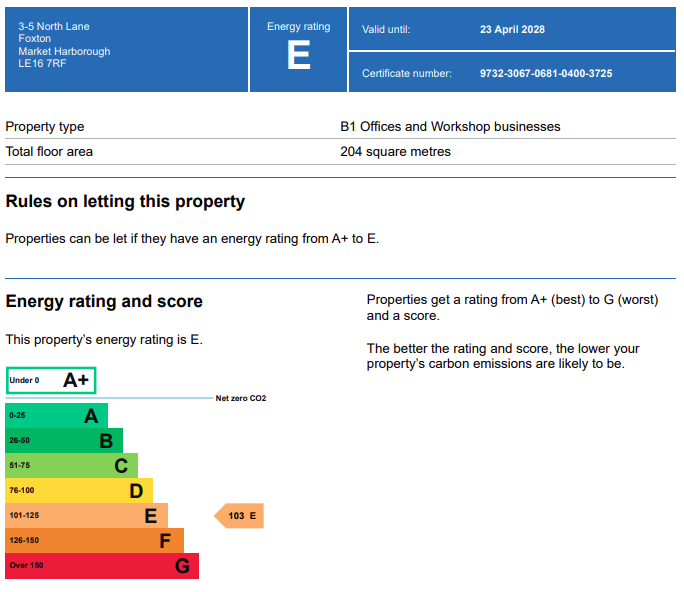Click the yellow D rating band
Image resolution: width=684 pixels, height=592 pixels.
[79, 491]
